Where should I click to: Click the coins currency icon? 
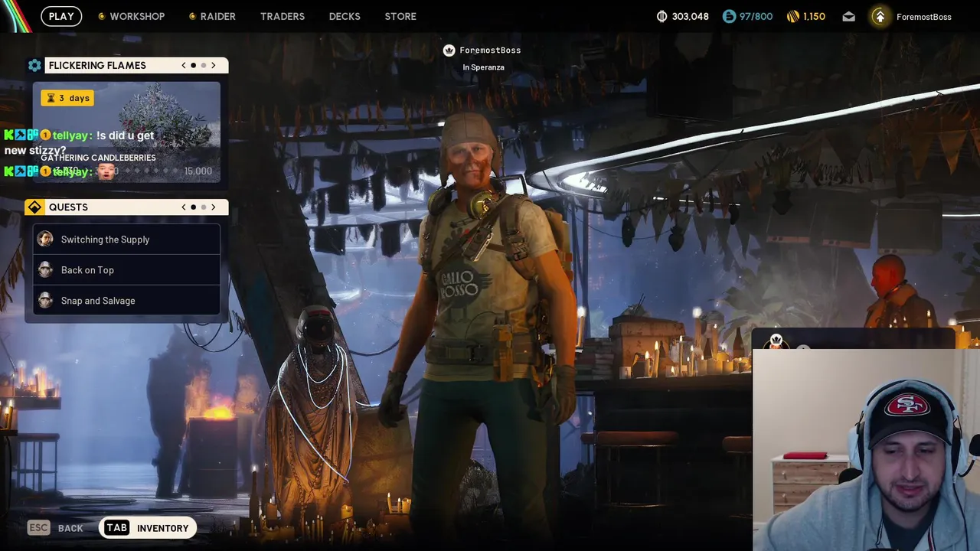point(662,16)
